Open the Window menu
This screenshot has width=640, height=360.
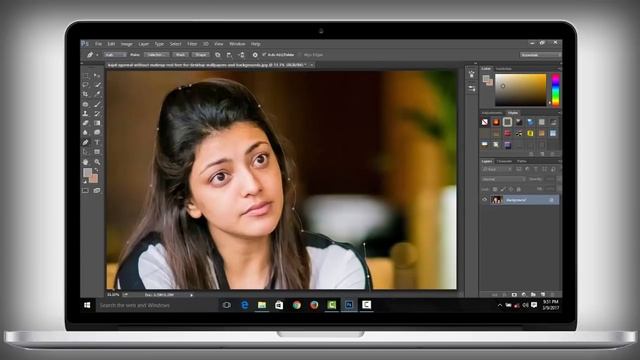[x=237, y=44]
